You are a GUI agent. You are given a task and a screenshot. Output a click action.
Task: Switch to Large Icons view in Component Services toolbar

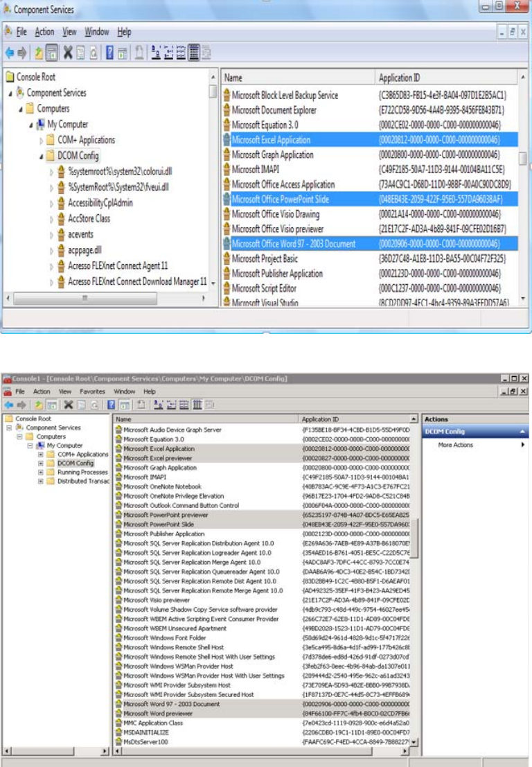[x=156, y=53]
